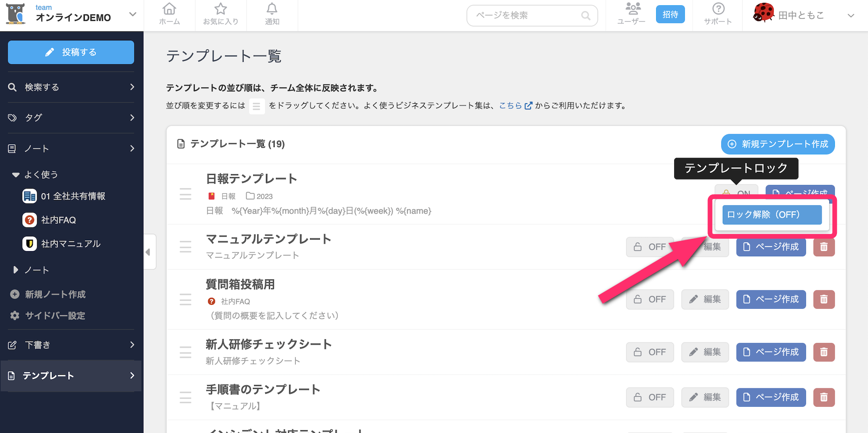Screen dimensions: 868x433
Task: Expand the ノート tree in sidebar
Action: click(16, 270)
